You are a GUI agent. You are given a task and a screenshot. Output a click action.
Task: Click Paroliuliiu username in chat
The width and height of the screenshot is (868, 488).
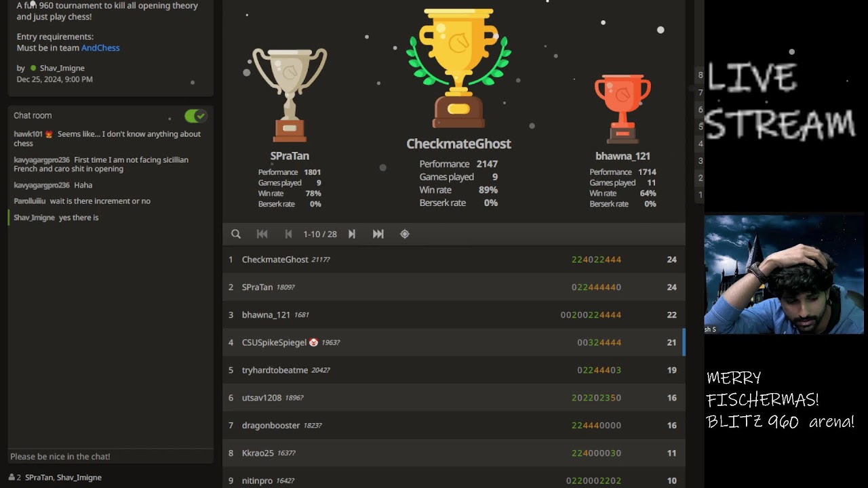click(30, 201)
